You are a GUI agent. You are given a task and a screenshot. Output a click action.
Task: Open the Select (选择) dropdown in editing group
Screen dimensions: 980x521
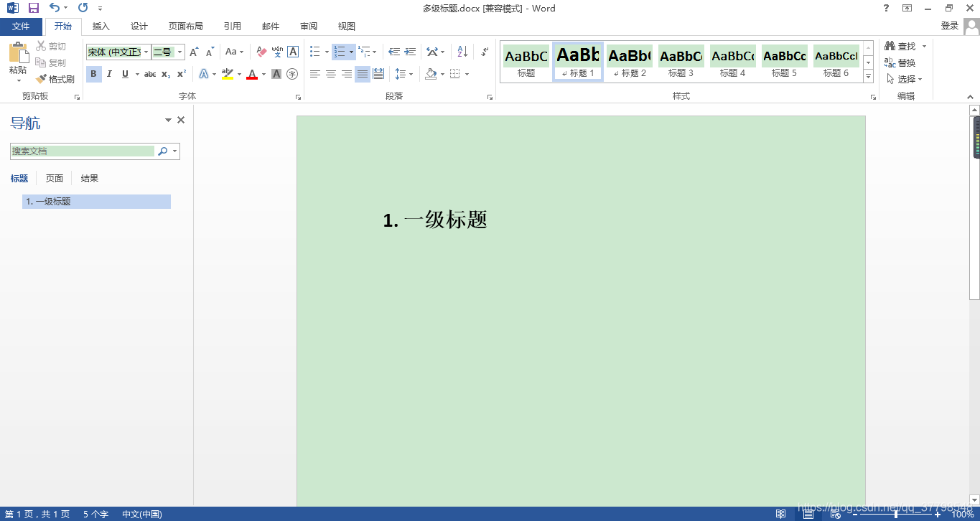coord(904,79)
